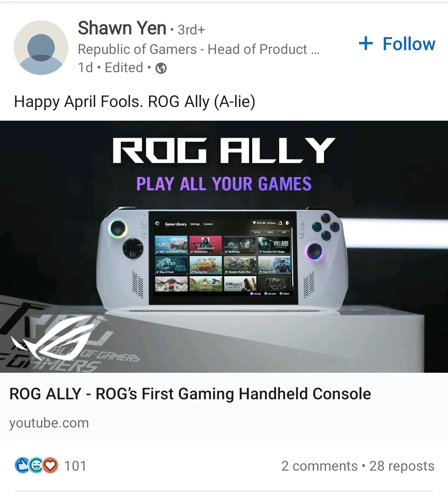Click the ROG eye logo in thumbnail
This screenshot has height=493, width=448.
click(52, 339)
